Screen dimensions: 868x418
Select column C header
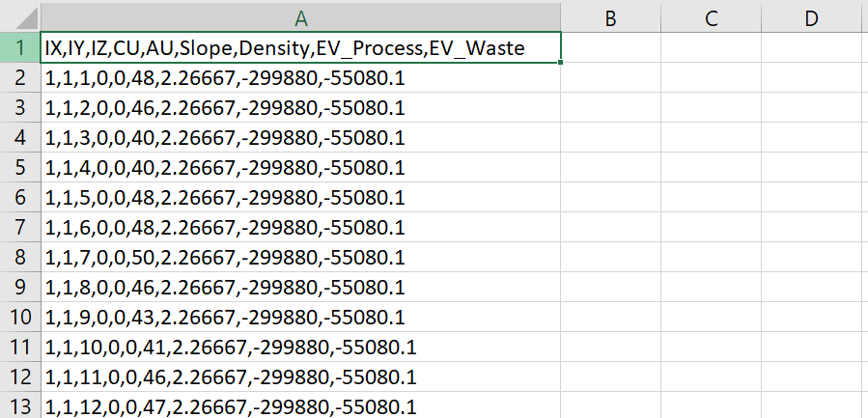pyautogui.click(x=711, y=16)
